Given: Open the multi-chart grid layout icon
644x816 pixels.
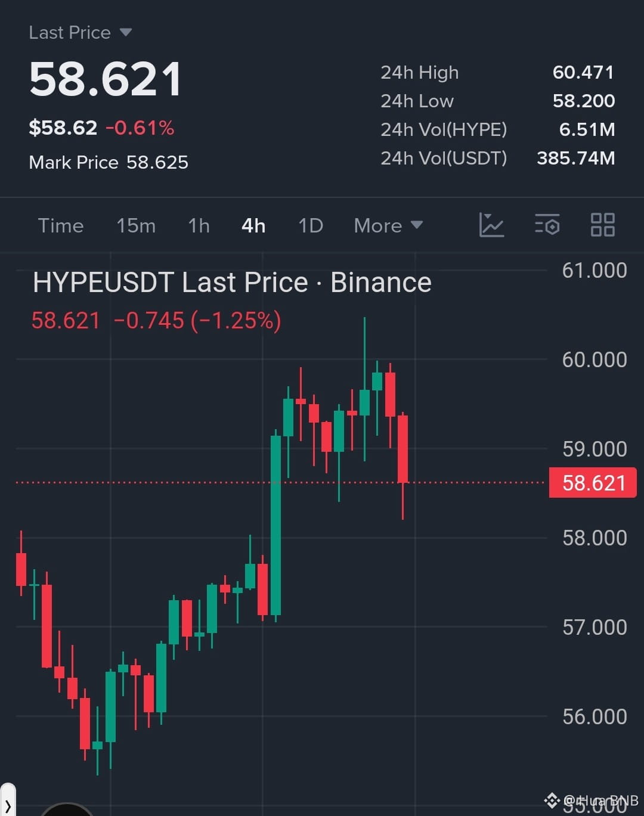Looking at the screenshot, I should (602, 225).
